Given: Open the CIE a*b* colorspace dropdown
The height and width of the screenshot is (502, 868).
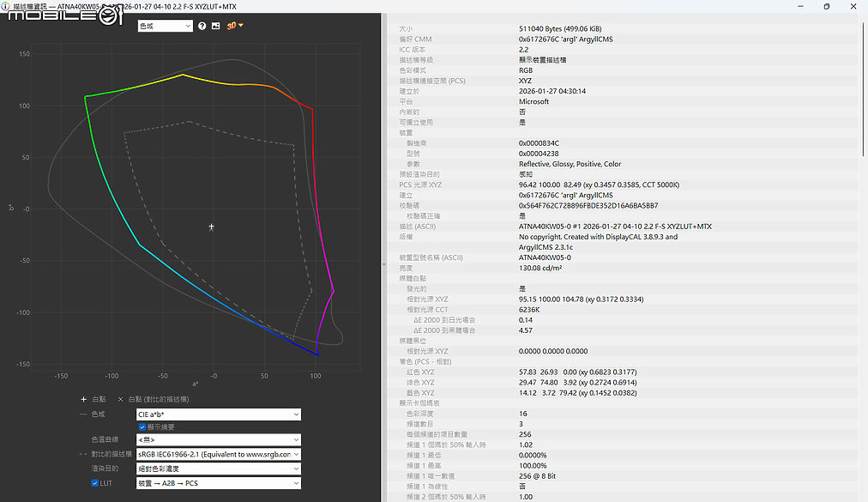Looking at the screenshot, I should 217,414.
